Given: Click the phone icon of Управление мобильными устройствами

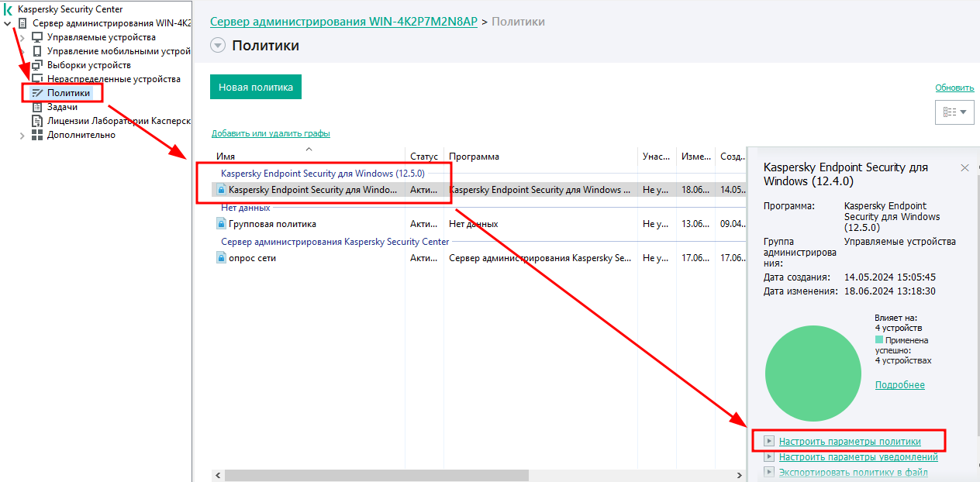Looking at the screenshot, I should [37, 51].
